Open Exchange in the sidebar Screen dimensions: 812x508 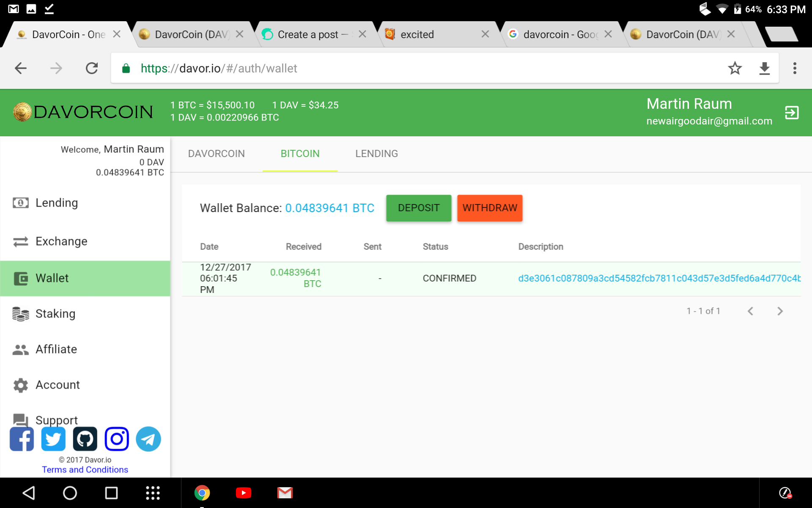(85, 241)
